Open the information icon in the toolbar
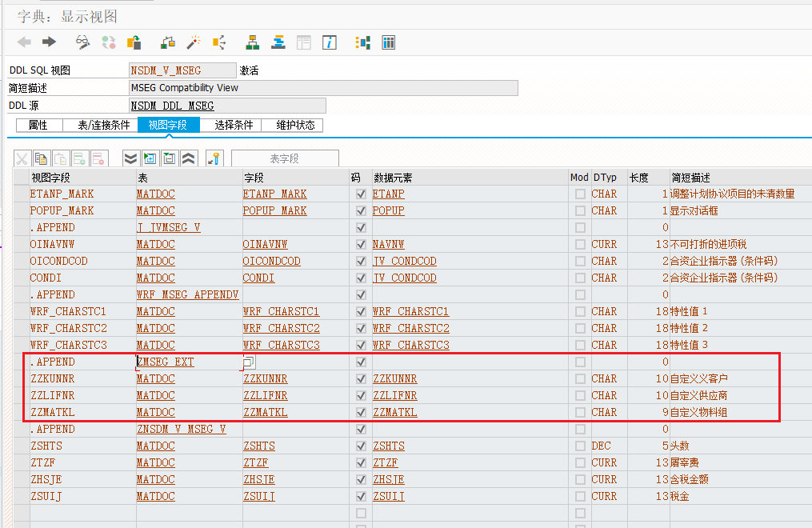This screenshot has height=528, width=812. (x=329, y=43)
